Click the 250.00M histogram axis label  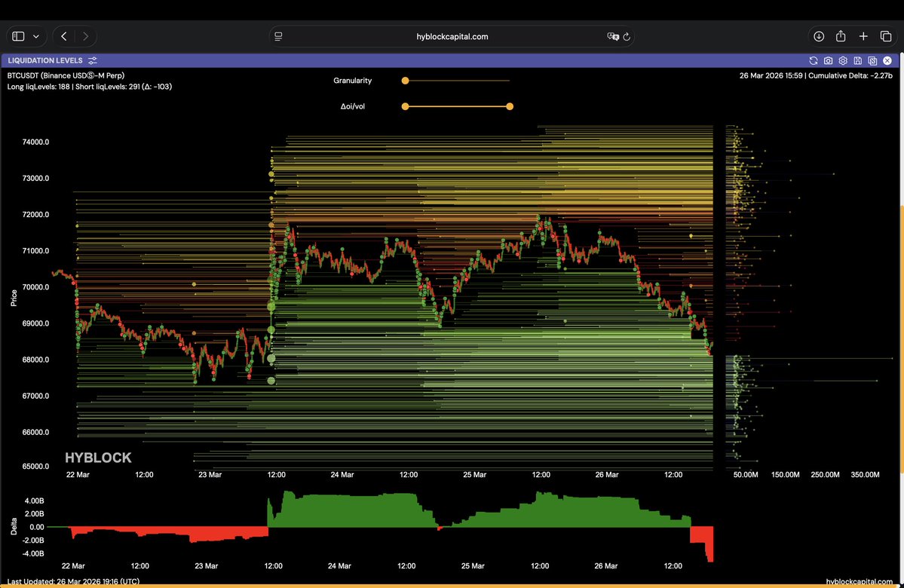click(x=825, y=475)
